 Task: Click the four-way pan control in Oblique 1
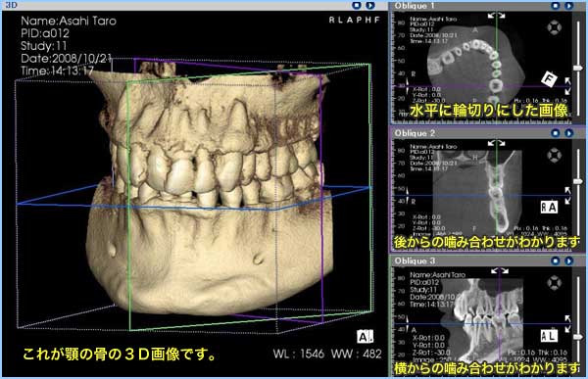point(555,27)
